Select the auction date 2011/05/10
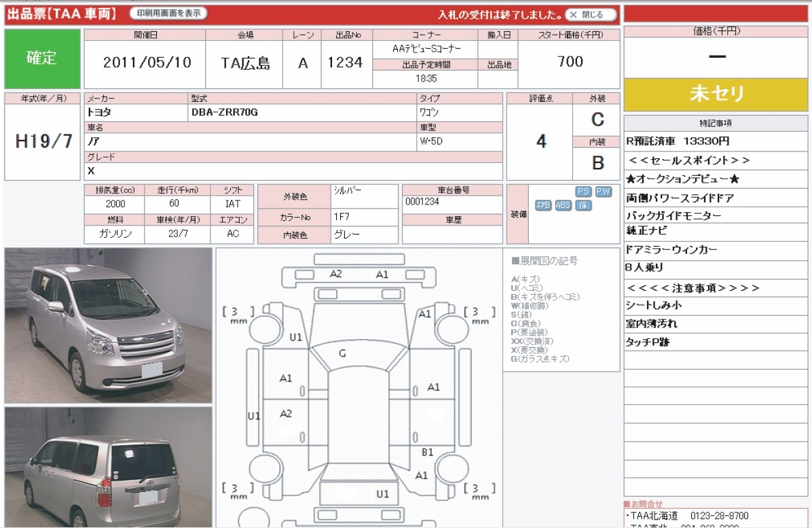The height and width of the screenshot is (528, 812). tap(147, 63)
